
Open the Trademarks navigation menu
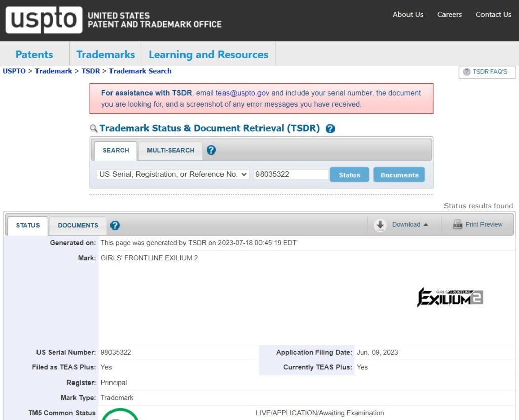[x=105, y=55]
